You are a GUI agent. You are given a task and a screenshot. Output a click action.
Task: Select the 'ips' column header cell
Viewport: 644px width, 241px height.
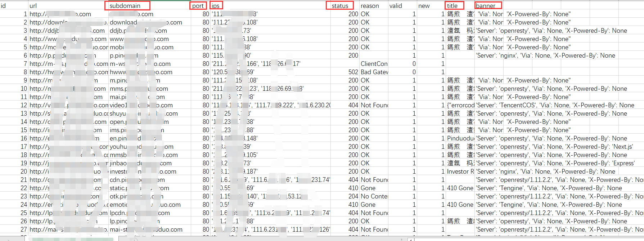pyautogui.click(x=270, y=5)
